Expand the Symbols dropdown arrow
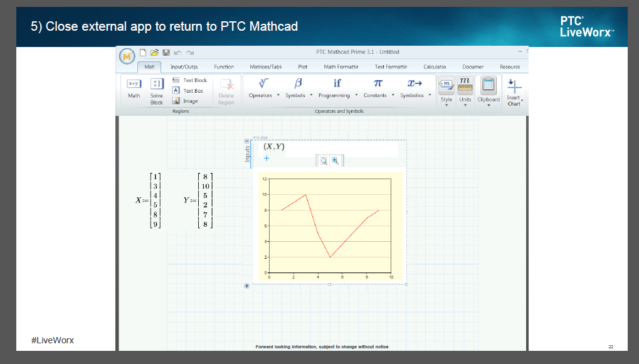639x364 pixels. (x=312, y=95)
